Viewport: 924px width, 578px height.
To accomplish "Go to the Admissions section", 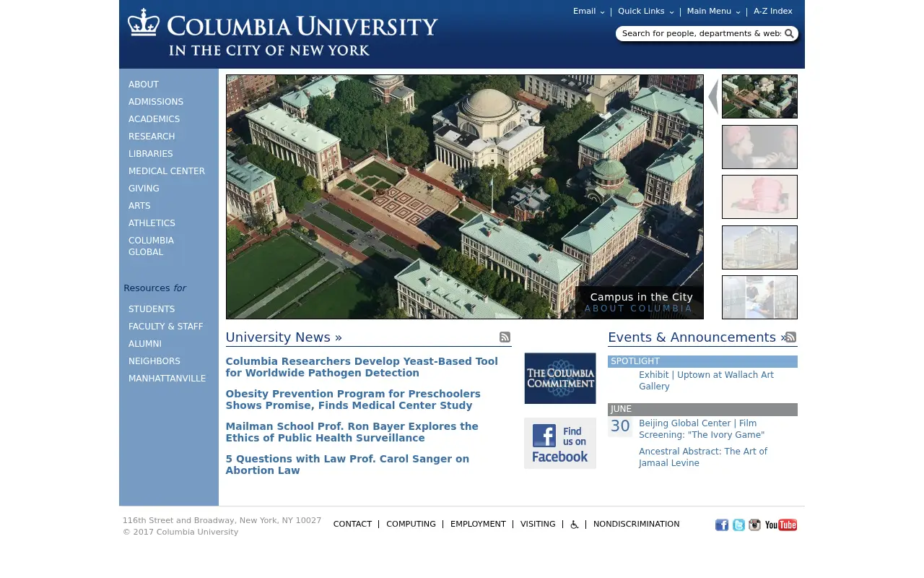I will click(156, 102).
